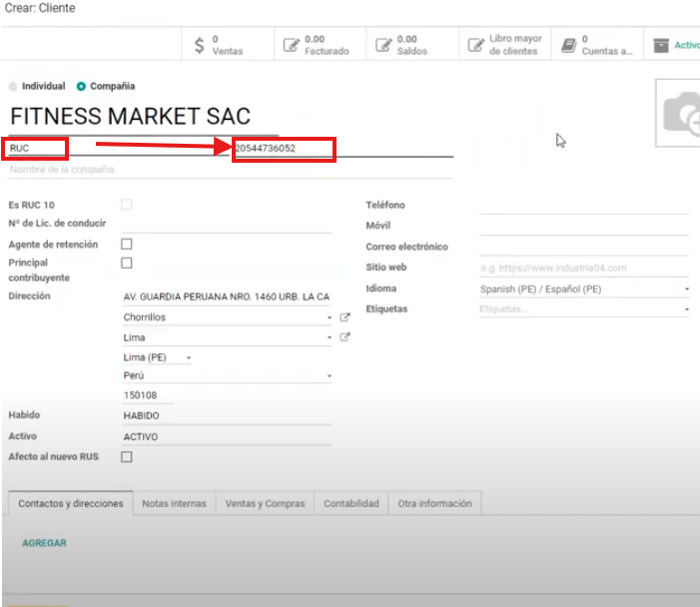
Task: Upload photo via camera placeholder icon
Action: [x=683, y=114]
